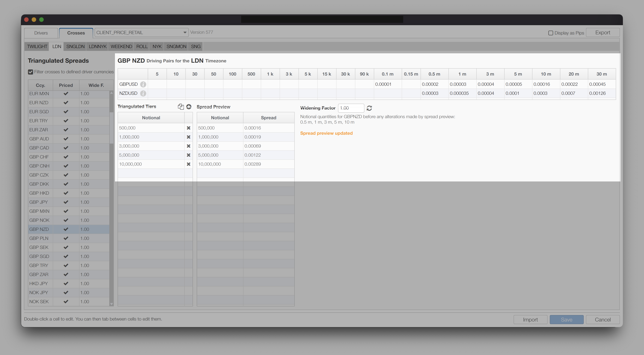Add a new triangulated tier with plus icon

189,107
